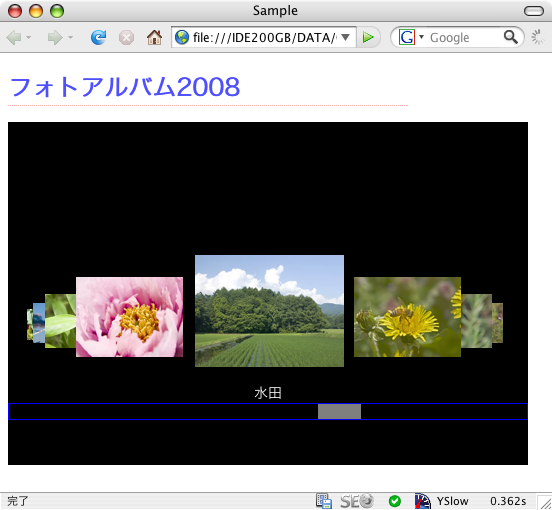
Task: Click the file URL address field
Action: 265,37
